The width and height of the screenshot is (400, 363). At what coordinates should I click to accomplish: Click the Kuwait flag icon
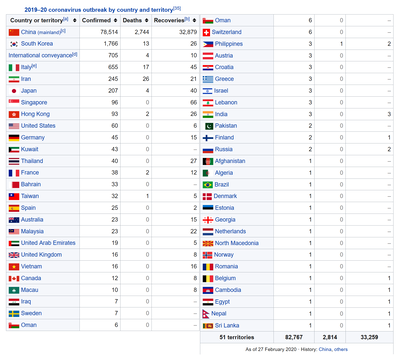pyautogui.click(x=14, y=150)
